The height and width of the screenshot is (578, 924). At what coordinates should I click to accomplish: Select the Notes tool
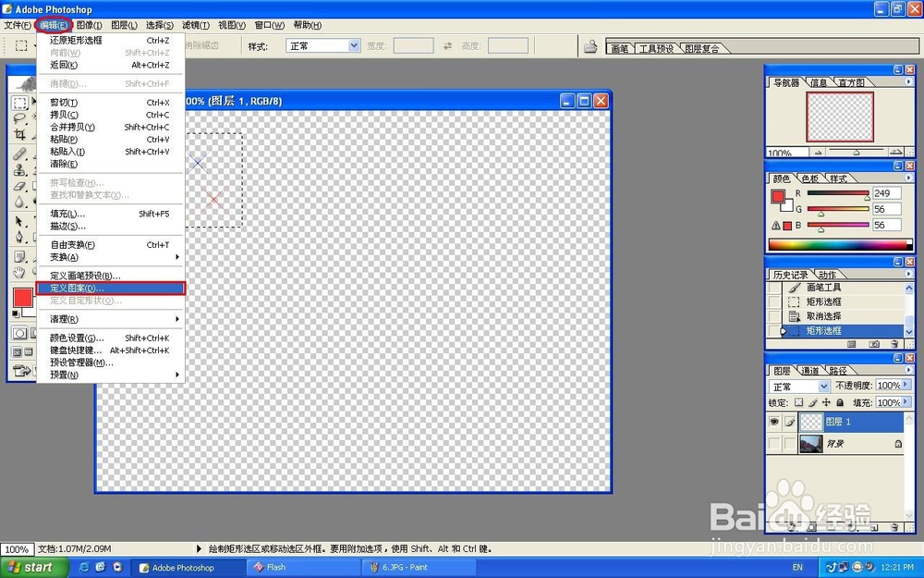20,257
